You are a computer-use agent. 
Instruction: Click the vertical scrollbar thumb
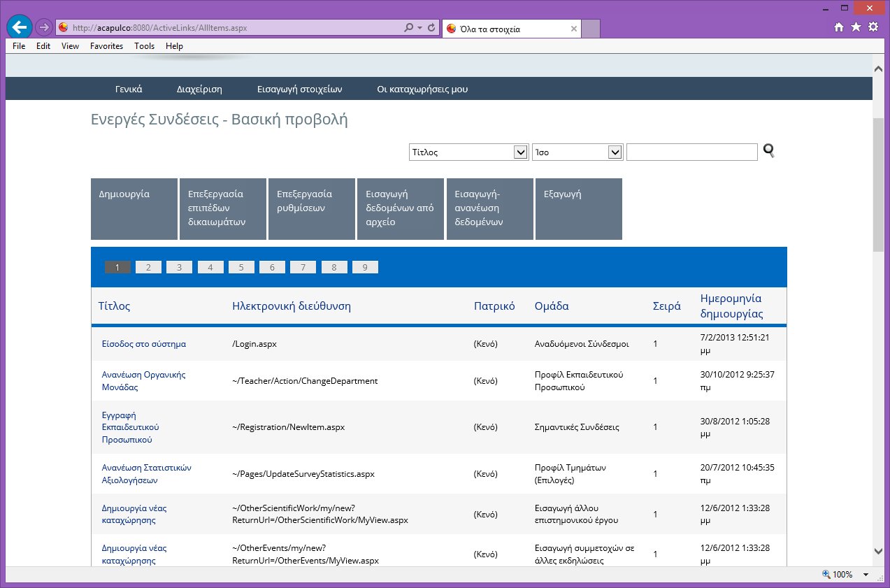click(x=878, y=185)
